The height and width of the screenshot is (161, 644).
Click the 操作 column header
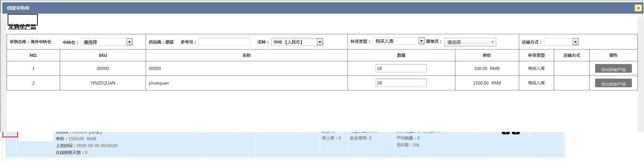click(x=613, y=55)
